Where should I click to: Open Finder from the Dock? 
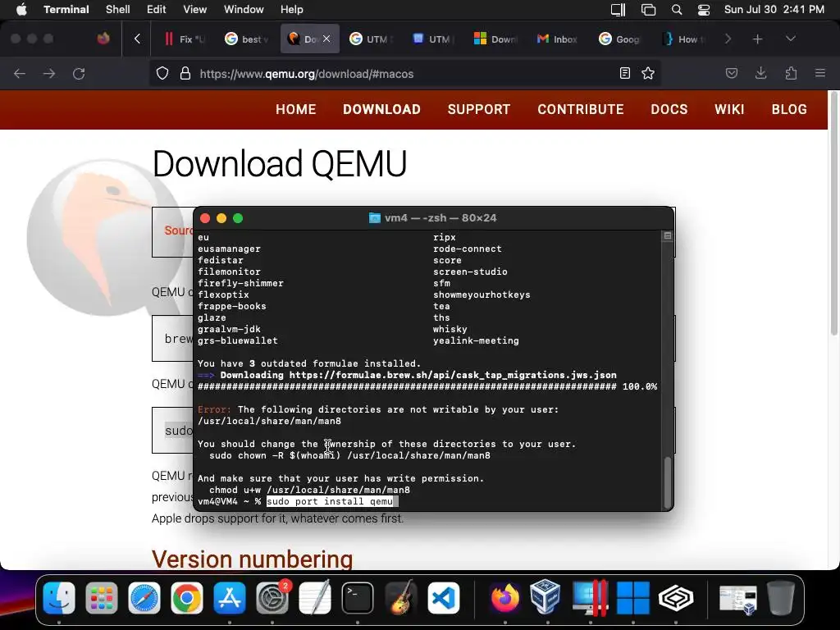click(x=59, y=598)
